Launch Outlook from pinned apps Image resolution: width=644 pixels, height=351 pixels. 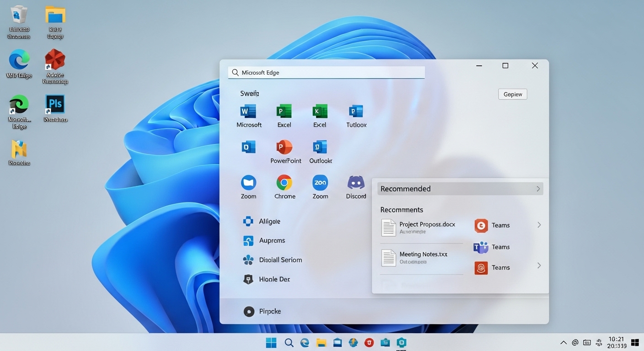coord(320,152)
